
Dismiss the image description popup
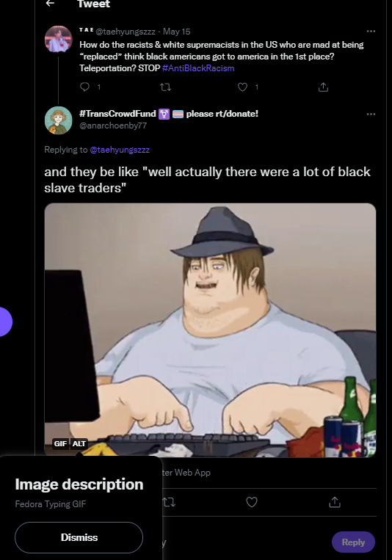[x=79, y=537]
